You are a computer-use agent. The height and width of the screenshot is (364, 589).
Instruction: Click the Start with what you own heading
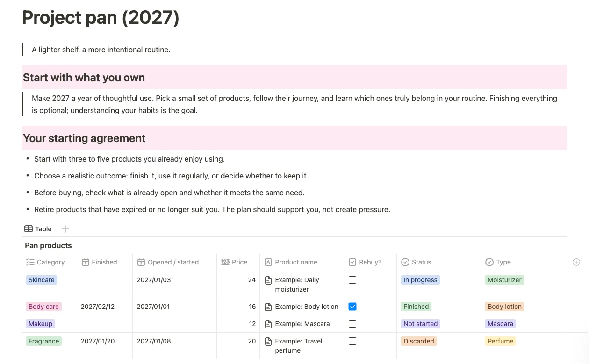[x=84, y=78]
